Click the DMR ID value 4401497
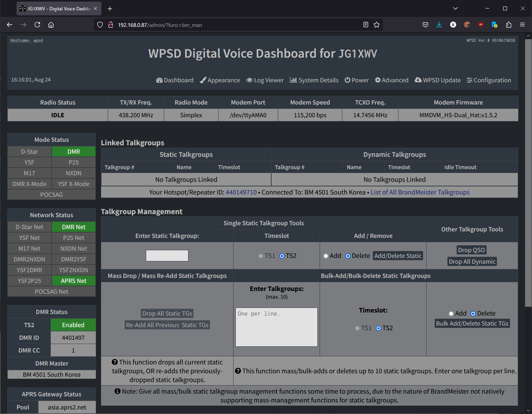The image size is (532, 414). click(x=73, y=338)
